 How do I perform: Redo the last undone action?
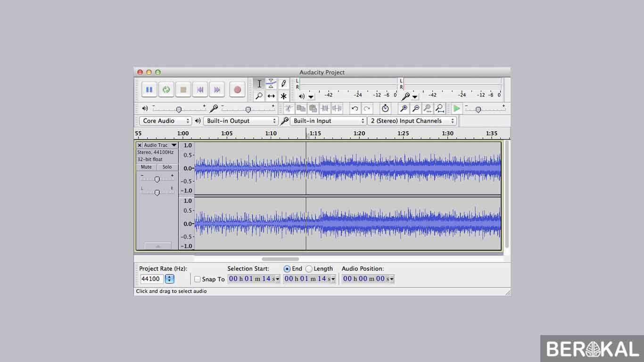pos(367,108)
